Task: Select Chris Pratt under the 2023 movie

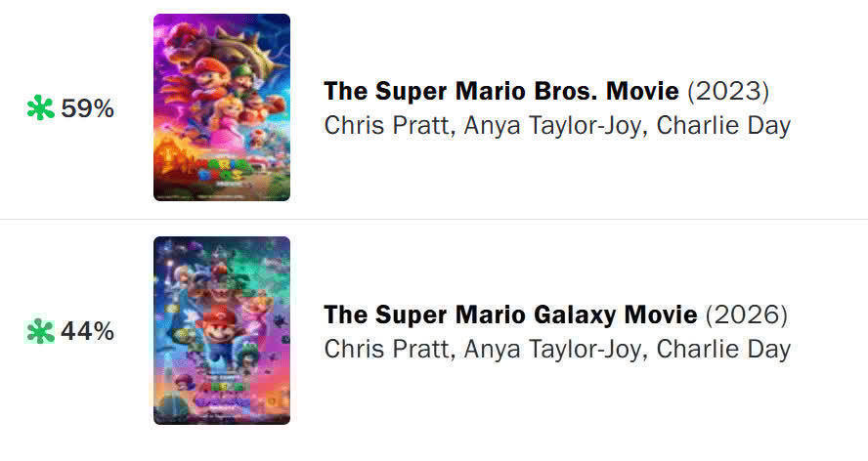Action: click(x=382, y=126)
